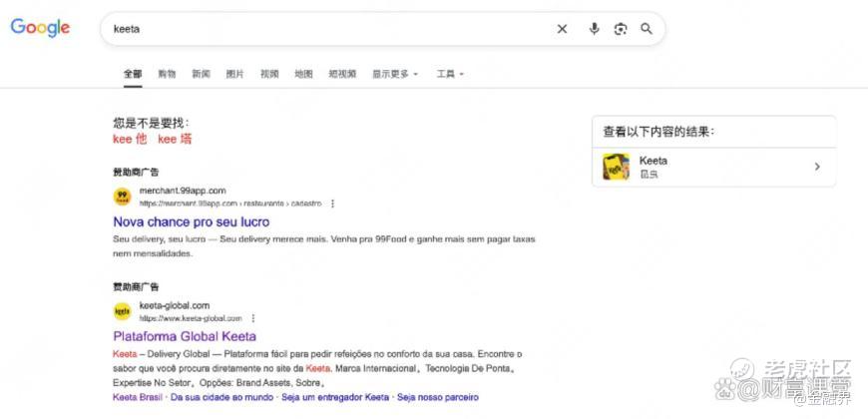Switch to the 地图 tab
Image resolution: width=868 pixels, height=419 pixels.
(x=303, y=74)
